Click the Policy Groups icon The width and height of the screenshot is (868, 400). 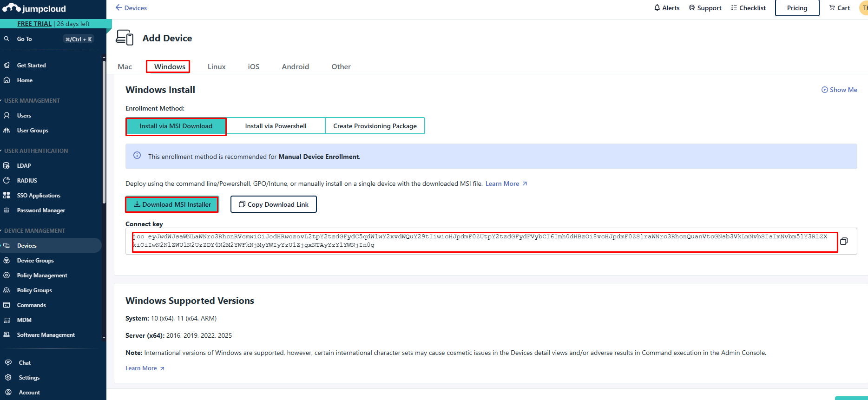[x=7, y=290]
